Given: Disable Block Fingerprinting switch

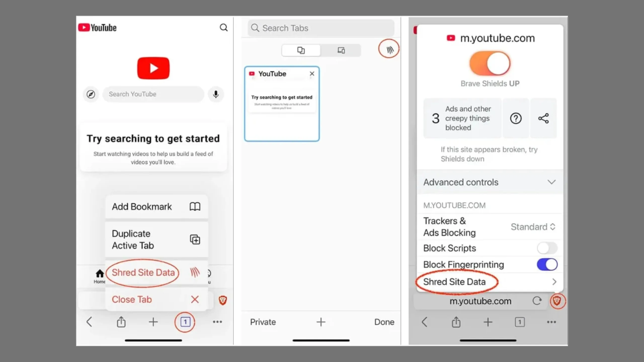Looking at the screenshot, I should tap(547, 264).
